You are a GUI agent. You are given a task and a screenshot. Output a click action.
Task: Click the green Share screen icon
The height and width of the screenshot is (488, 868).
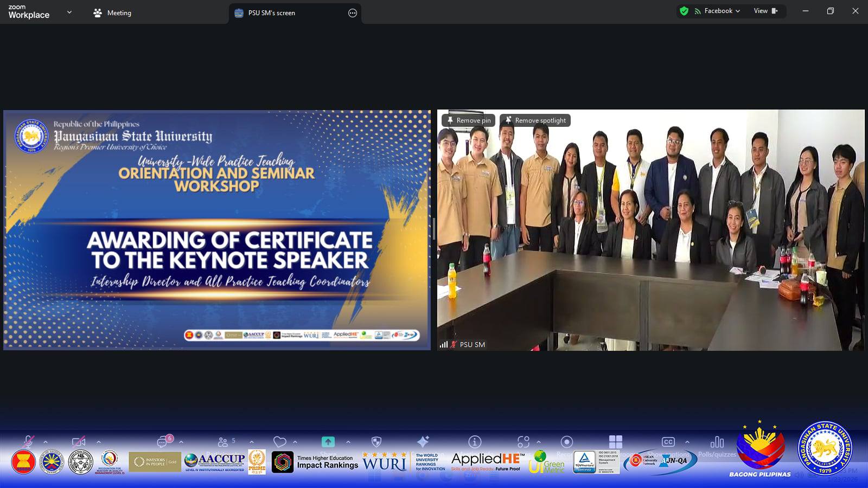328,442
